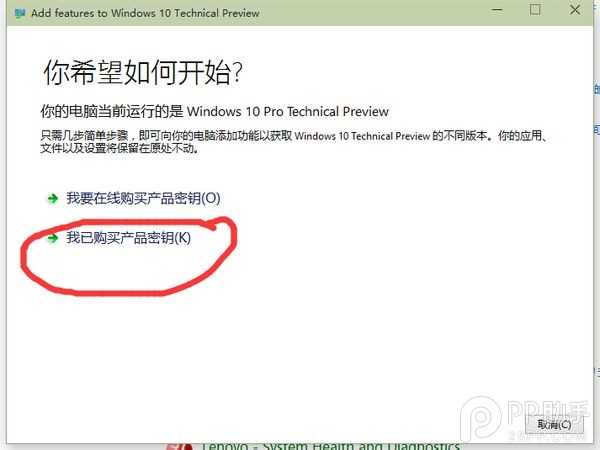Click the 你希望如何开始? heading

pos(144,72)
